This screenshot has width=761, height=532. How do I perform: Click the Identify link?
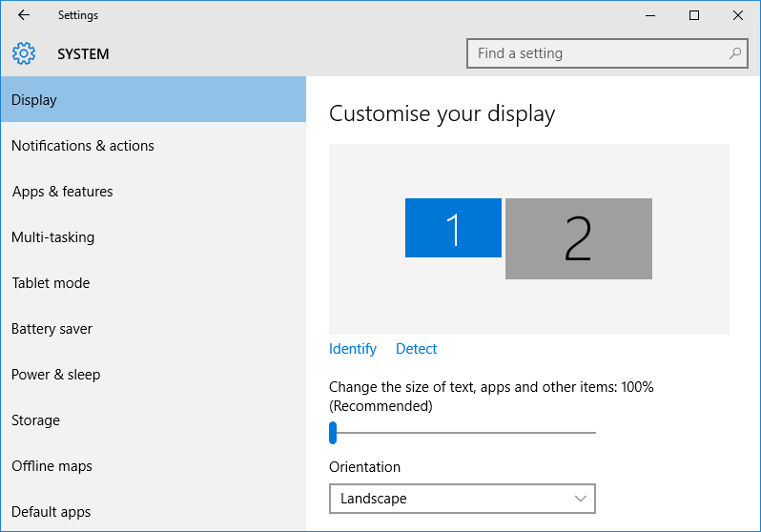[353, 349]
